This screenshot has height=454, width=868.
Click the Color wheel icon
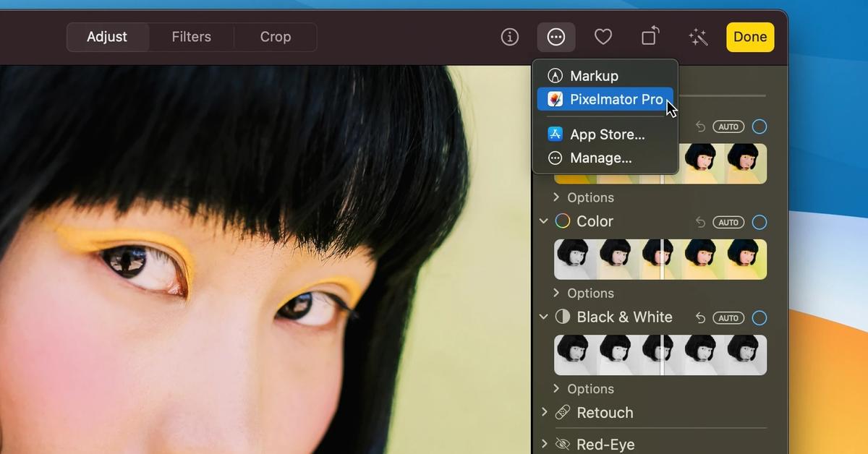(x=562, y=221)
